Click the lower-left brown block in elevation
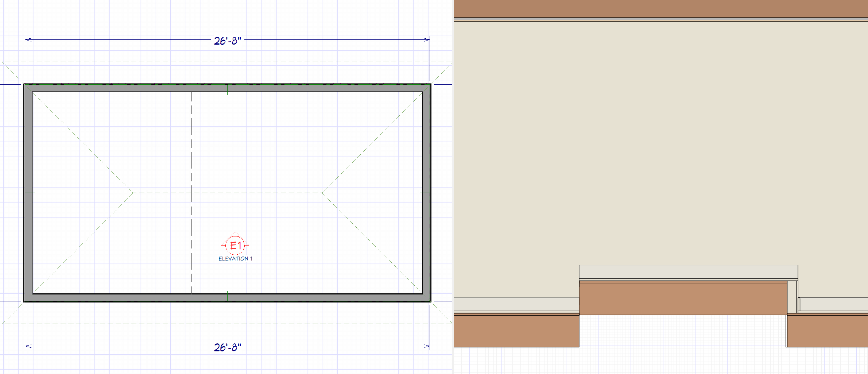 (516, 331)
